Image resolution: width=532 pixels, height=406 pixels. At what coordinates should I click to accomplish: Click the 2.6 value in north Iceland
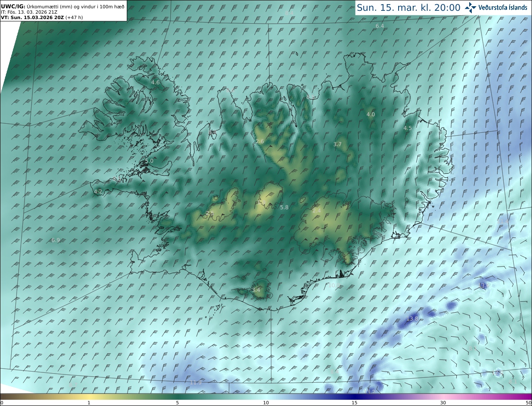point(260,142)
